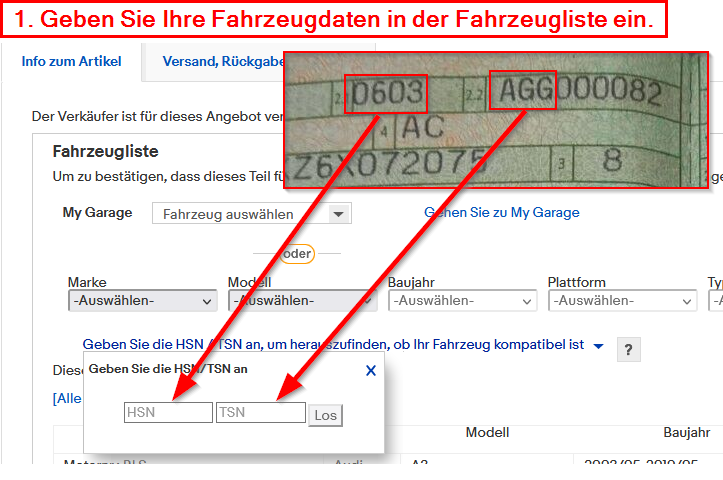Close the HSN/TSN popup with the X
723x480 pixels.
370,370
